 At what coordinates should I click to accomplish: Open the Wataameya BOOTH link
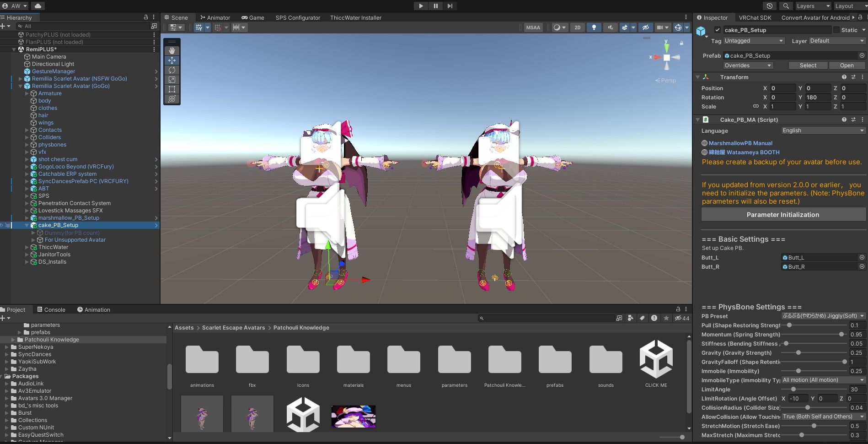pyautogui.click(x=744, y=152)
